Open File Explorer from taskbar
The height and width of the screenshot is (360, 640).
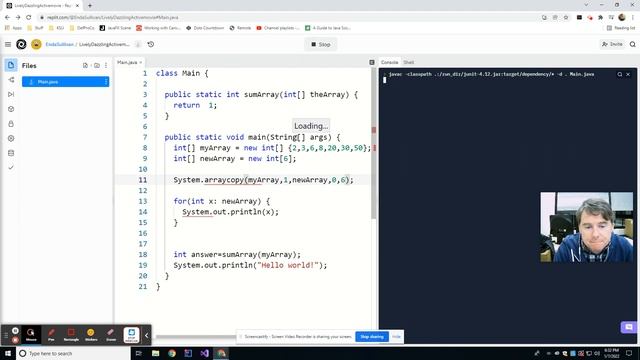(x=156, y=353)
